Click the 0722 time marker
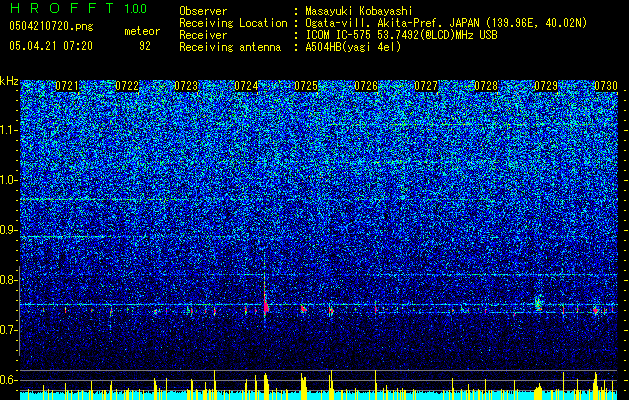The width and height of the screenshot is (629, 400). point(127,86)
